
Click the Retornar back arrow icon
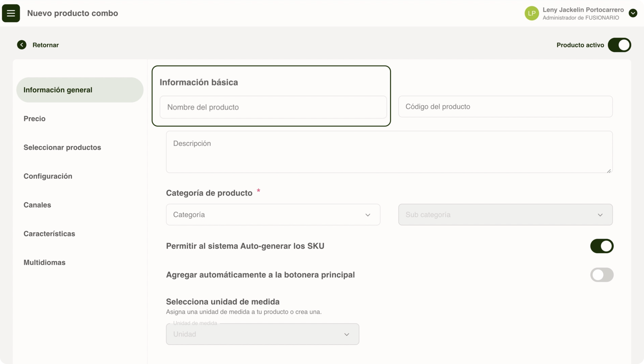22,45
